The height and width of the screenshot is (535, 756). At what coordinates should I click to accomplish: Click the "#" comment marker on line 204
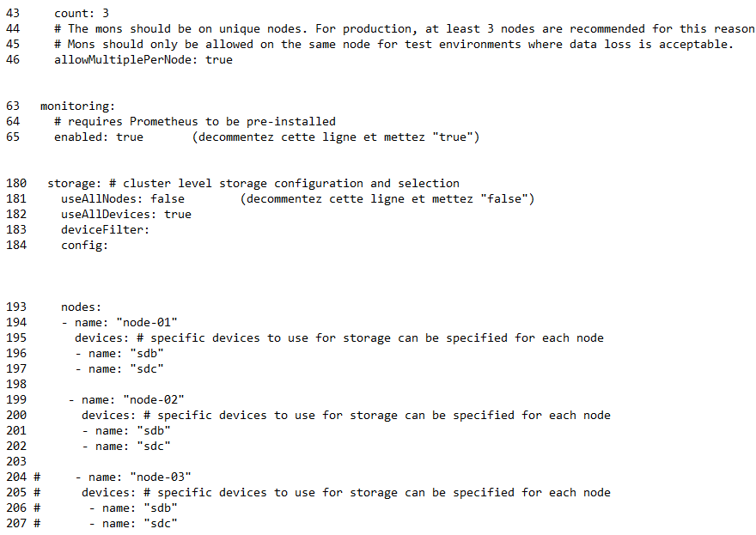point(37,477)
